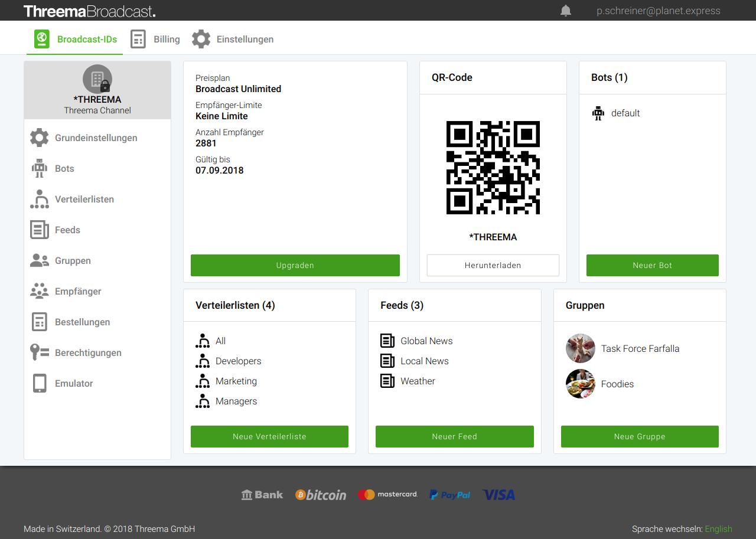Open the Foodies group

(x=617, y=384)
